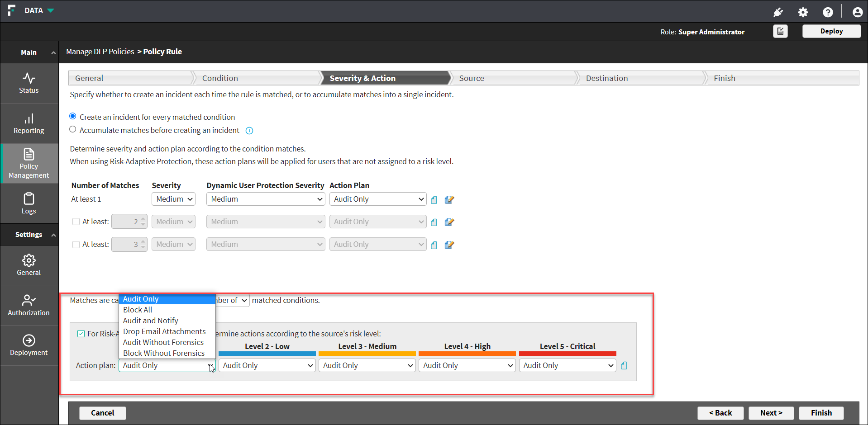Click the edit action plan icon in first row
This screenshot has height=425, width=868.
coord(449,199)
